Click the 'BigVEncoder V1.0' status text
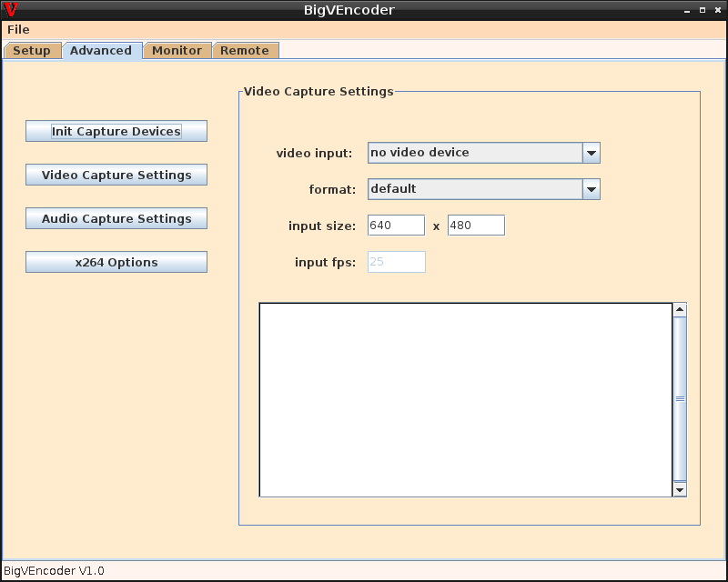 pyautogui.click(x=54, y=571)
